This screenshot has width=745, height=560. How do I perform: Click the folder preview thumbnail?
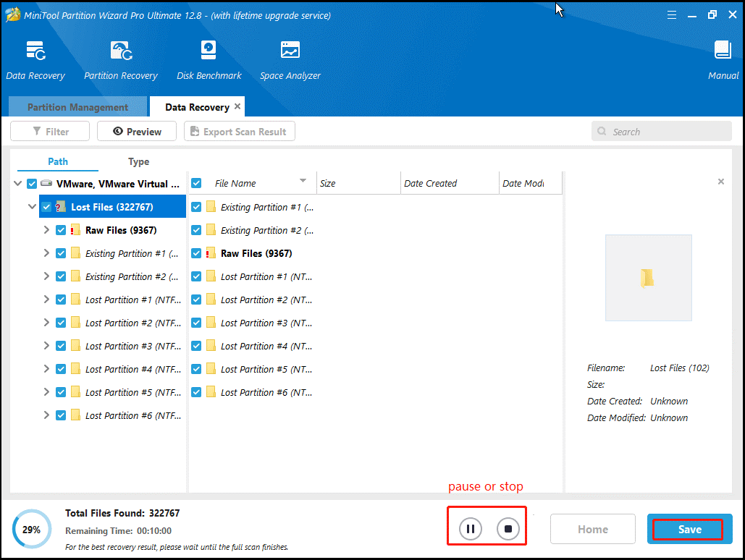click(x=648, y=278)
